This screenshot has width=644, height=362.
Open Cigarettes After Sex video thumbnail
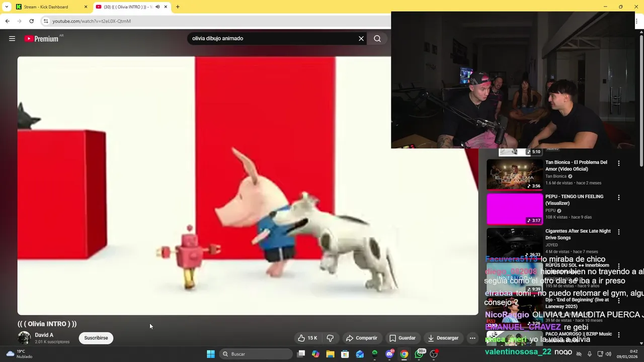click(514, 243)
